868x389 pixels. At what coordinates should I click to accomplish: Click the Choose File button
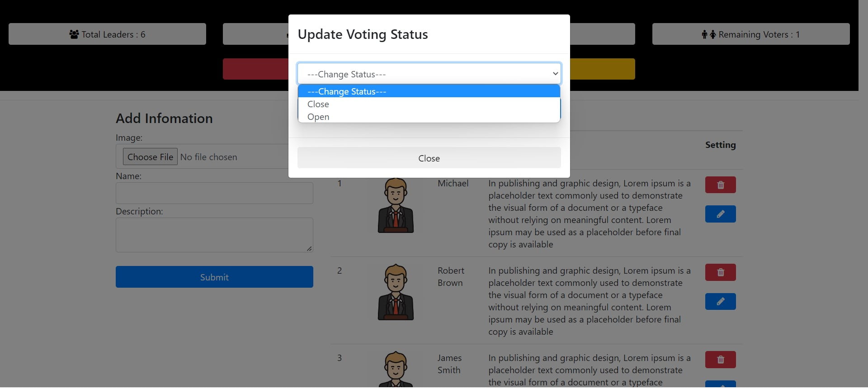[x=150, y=157]
